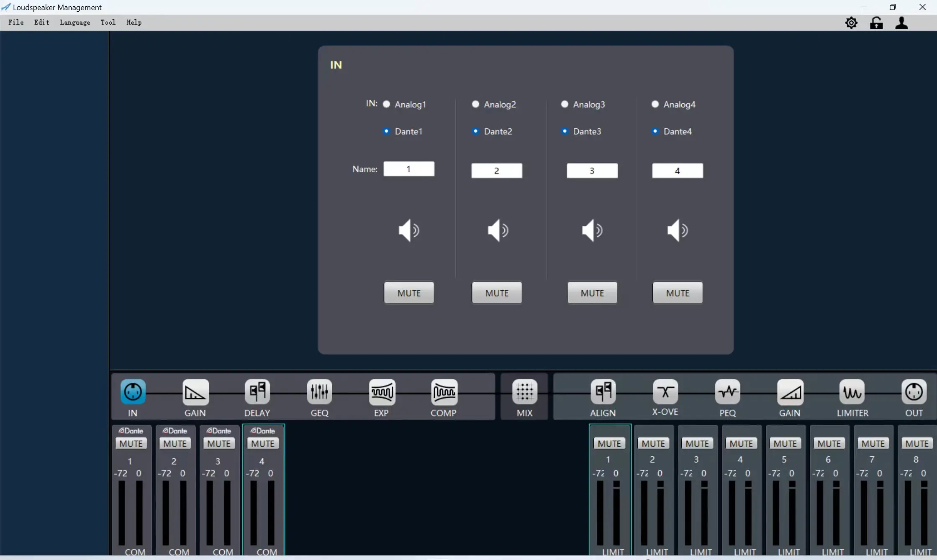
Task: Open the OUT module
Action: [914, 392]
